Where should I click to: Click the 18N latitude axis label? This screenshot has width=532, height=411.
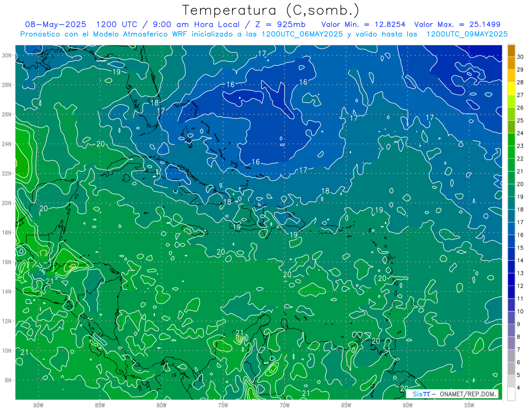pos(7,232)
